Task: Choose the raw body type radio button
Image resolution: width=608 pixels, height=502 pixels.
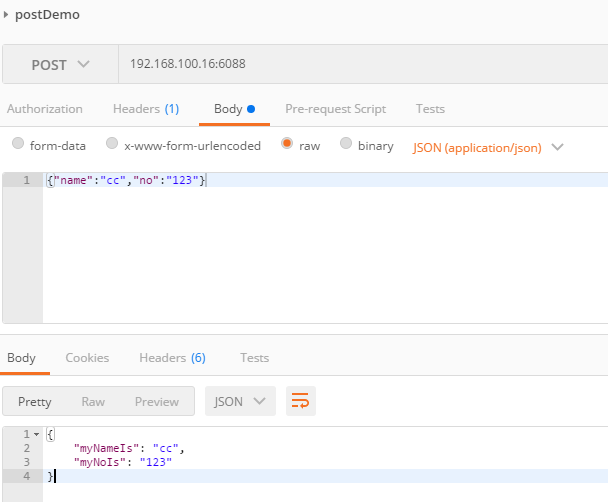Action: click(287, 145)
